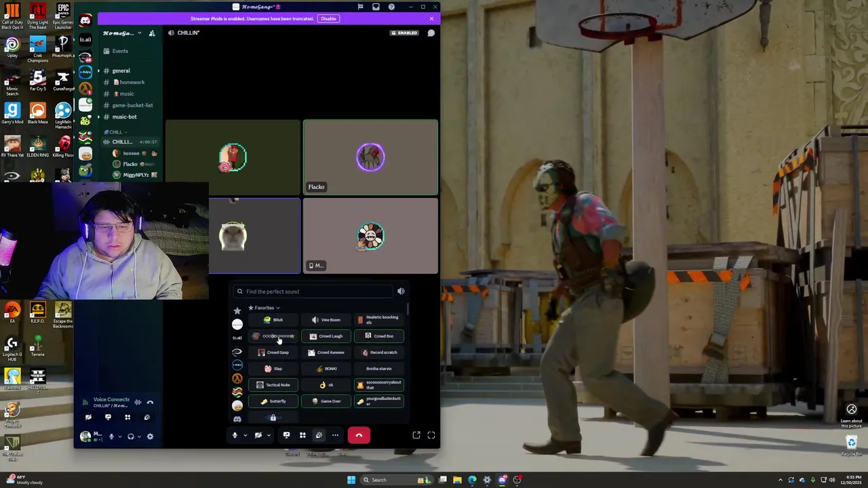Start screen share from call bar
This screenshot has height=488, width=868.
point(286,435)
